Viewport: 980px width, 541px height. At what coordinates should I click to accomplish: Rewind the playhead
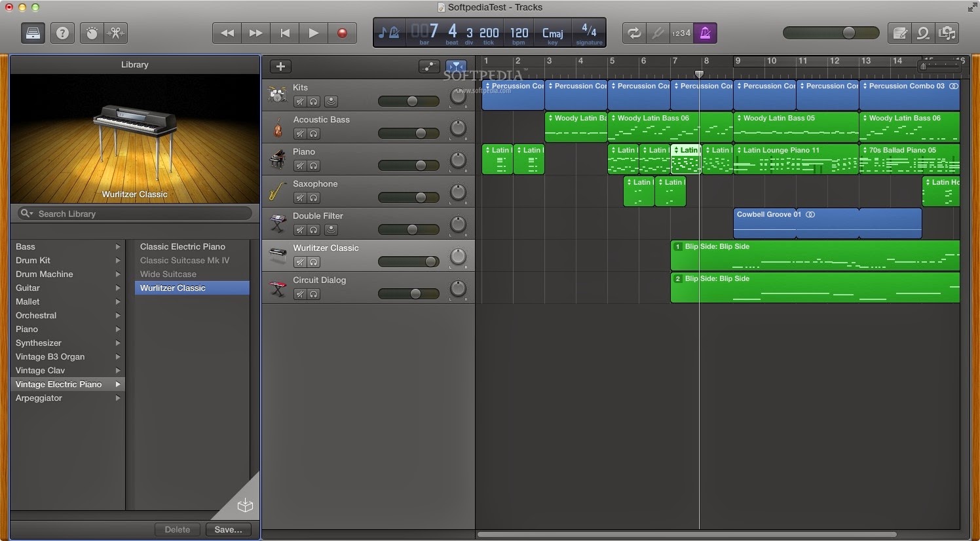coord(227,33)
